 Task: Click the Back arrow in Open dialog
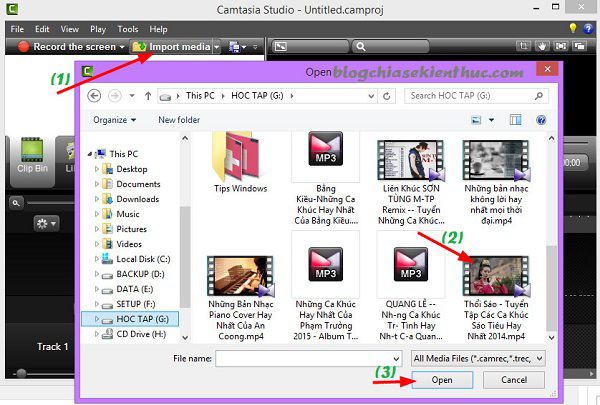pyautogui.click(x=94, y=96)
